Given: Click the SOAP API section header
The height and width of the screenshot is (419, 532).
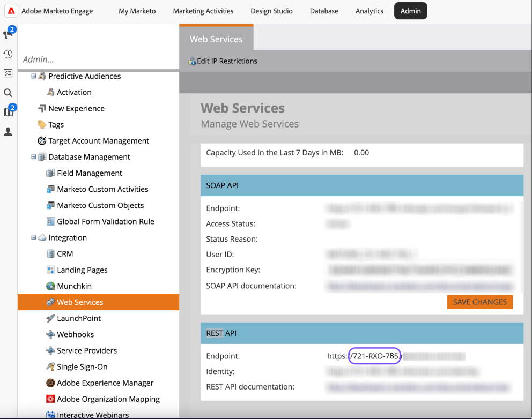Looking at the screenshot, I should tap(362, 185).
